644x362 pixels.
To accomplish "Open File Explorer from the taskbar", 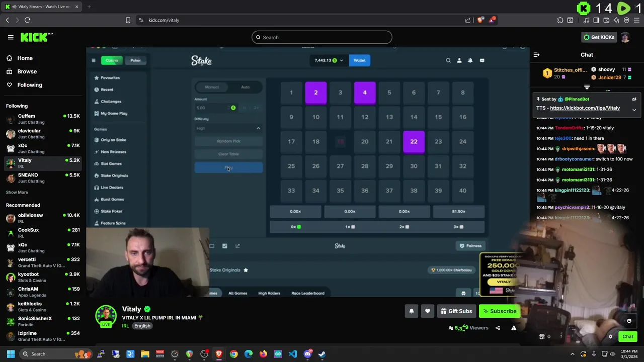I will tap(145, 354).
